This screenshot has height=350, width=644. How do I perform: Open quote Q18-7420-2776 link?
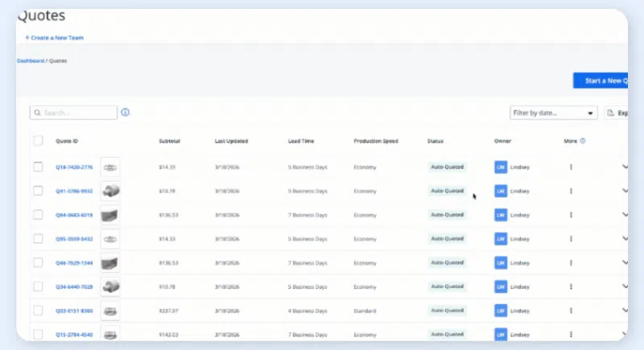(74, 167)
